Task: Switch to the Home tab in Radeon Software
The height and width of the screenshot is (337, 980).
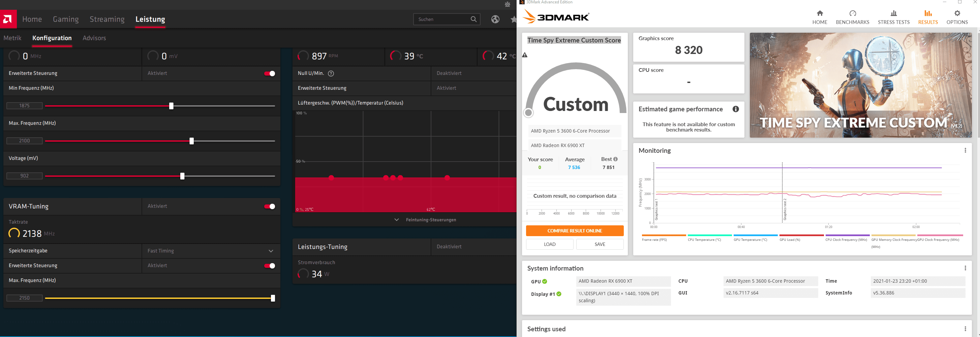Action: pyautogui.click(x=32, y=19)
